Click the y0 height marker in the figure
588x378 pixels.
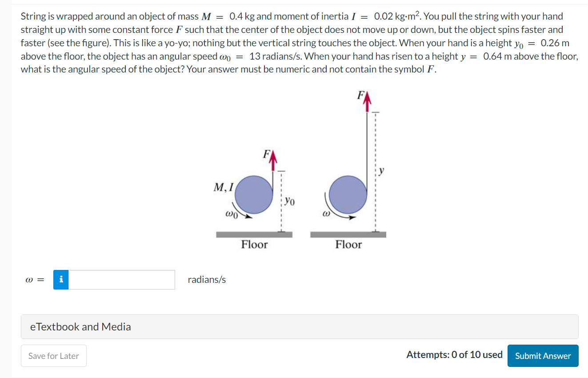(x=288, y=201)
